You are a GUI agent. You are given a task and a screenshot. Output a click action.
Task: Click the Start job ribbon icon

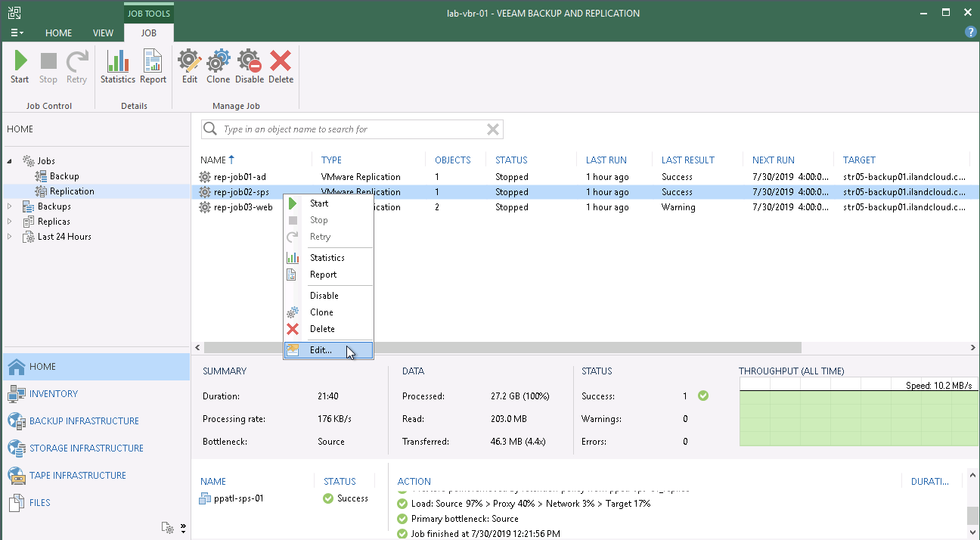tap(20, 67)
